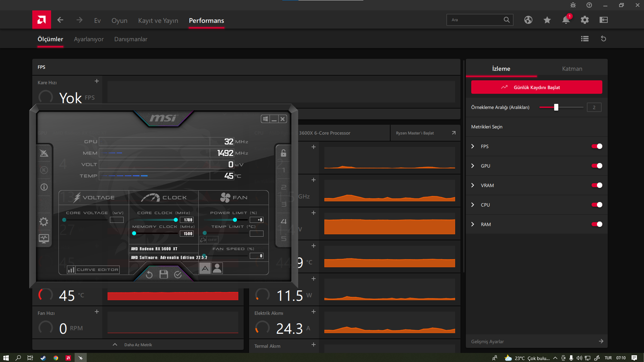Launch Ryzen Master'ı Başlat link
The width and height of the screenshot is (644, 362).
click(x=425, y=133)
